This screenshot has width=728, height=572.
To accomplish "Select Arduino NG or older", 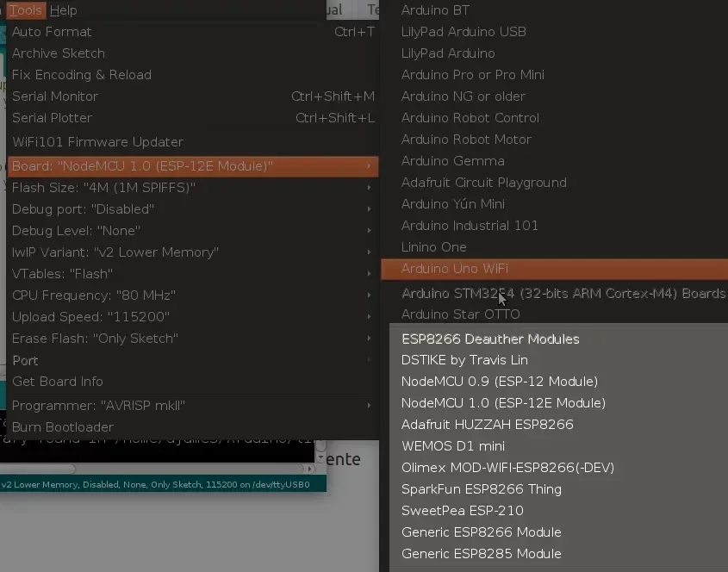I will pos(554,96).
